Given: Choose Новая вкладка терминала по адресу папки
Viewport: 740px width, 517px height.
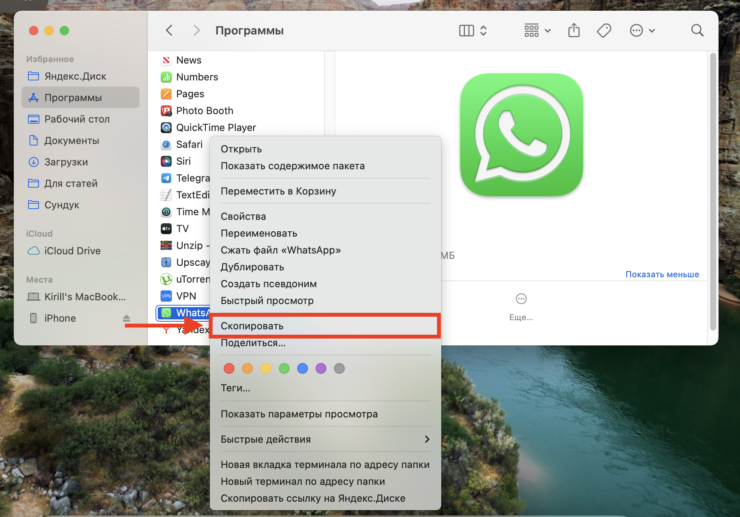Looking at the screenshot, I should (325, 465).
